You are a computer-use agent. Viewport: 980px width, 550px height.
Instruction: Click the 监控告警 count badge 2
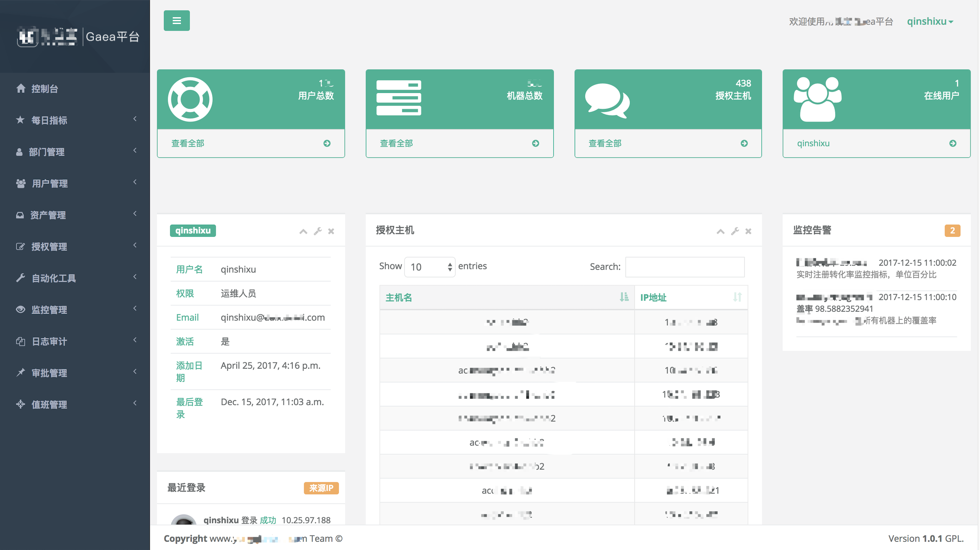952,230
